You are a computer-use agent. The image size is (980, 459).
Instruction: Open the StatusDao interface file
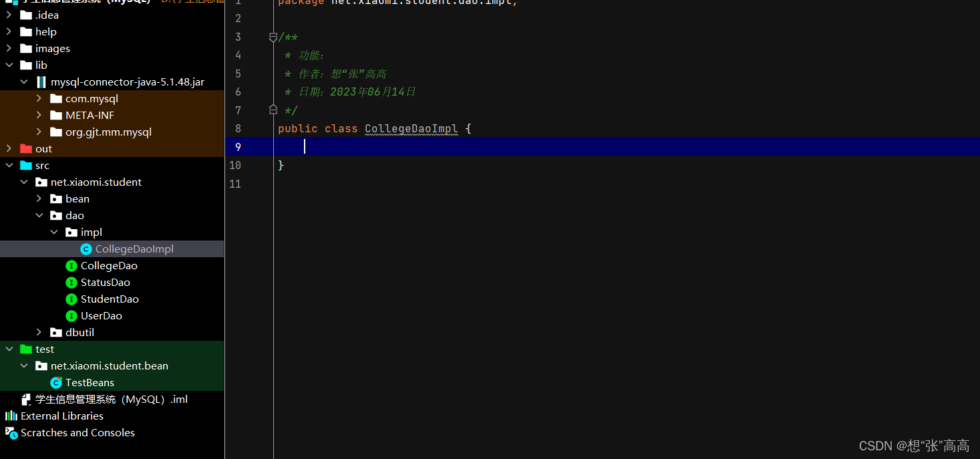pyautogui.click(x=106, y=282)
